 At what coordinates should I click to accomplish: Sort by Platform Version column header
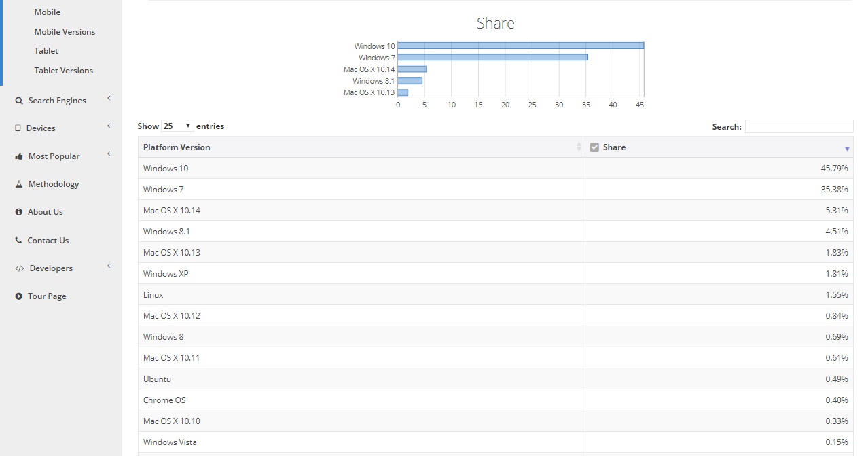(361, 147)
